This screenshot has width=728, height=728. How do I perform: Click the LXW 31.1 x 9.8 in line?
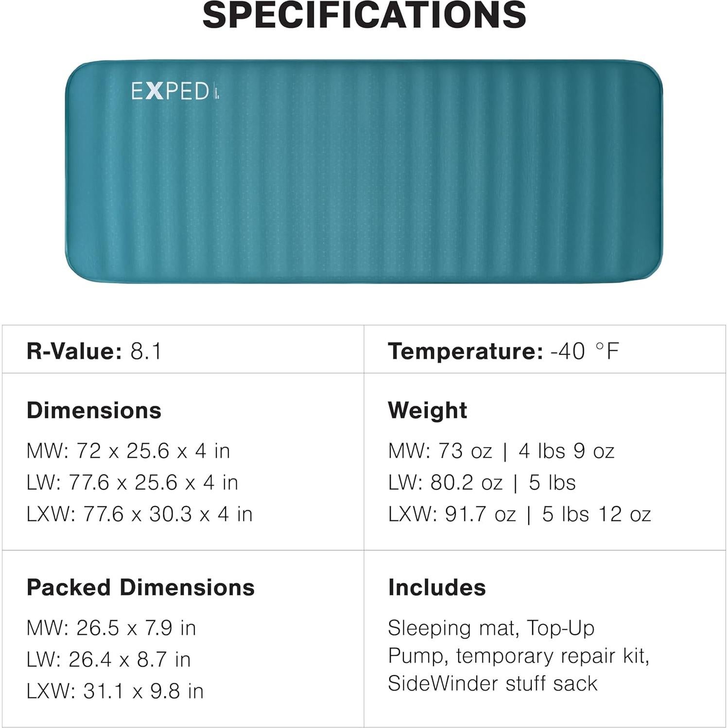[x=115, y=691]
